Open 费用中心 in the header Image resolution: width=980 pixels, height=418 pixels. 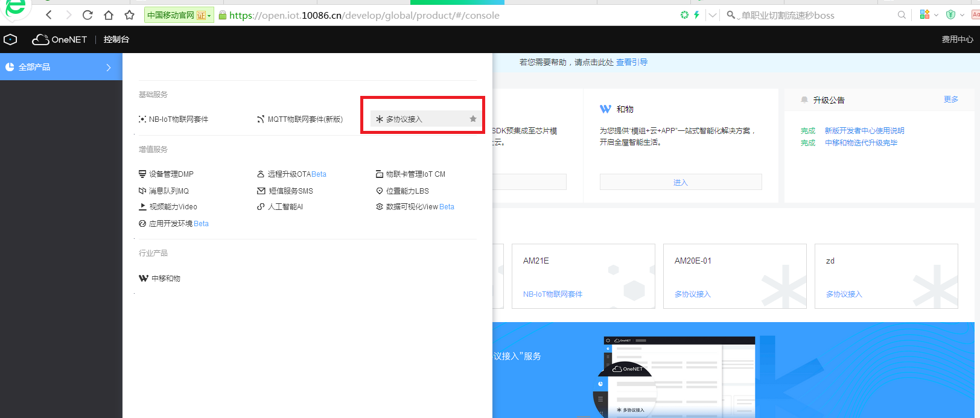coord(957,39)
